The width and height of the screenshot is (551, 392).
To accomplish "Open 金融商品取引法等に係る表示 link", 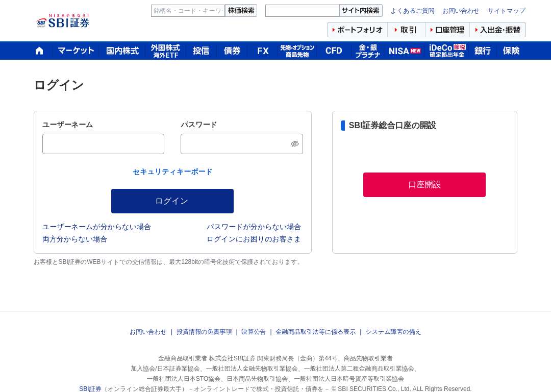I will (x=316, y=332).
